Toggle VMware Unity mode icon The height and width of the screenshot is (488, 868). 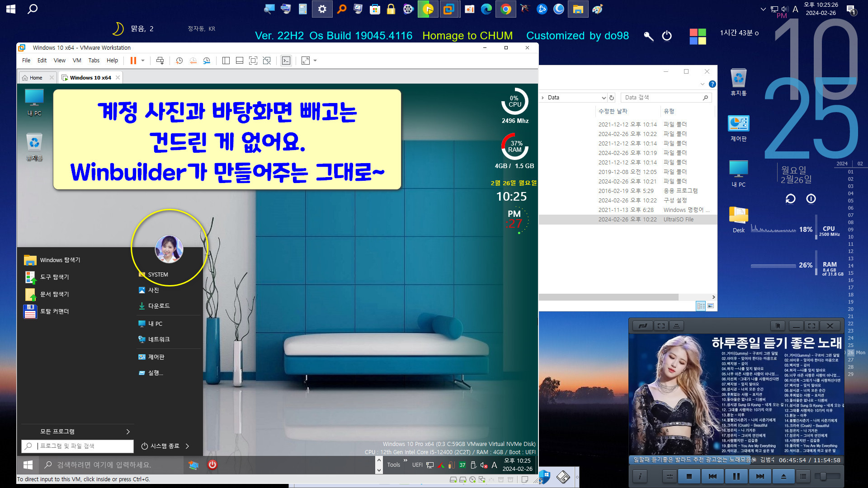coord(267,61)
